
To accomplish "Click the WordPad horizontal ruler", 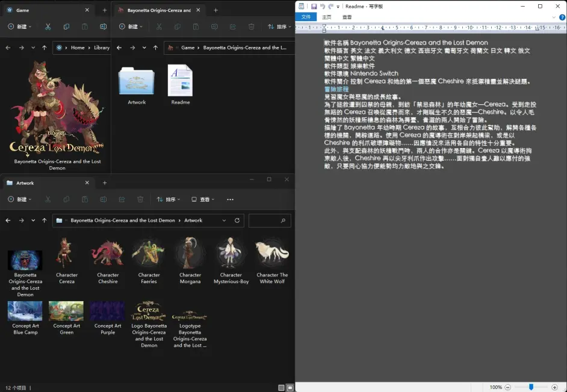I will pyautogui.click(x=431, y=28).
